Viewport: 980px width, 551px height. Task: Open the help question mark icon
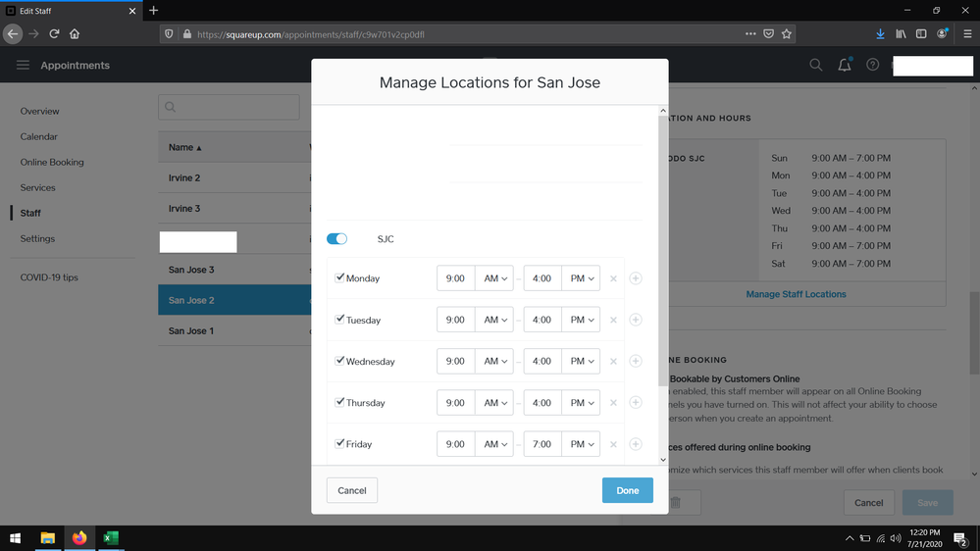872,66
